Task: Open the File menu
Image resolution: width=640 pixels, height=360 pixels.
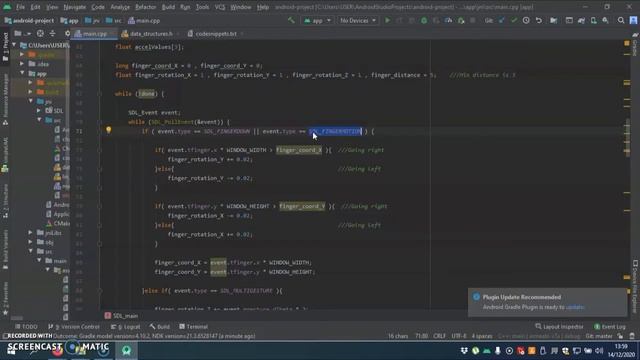Action: (20, 7)
